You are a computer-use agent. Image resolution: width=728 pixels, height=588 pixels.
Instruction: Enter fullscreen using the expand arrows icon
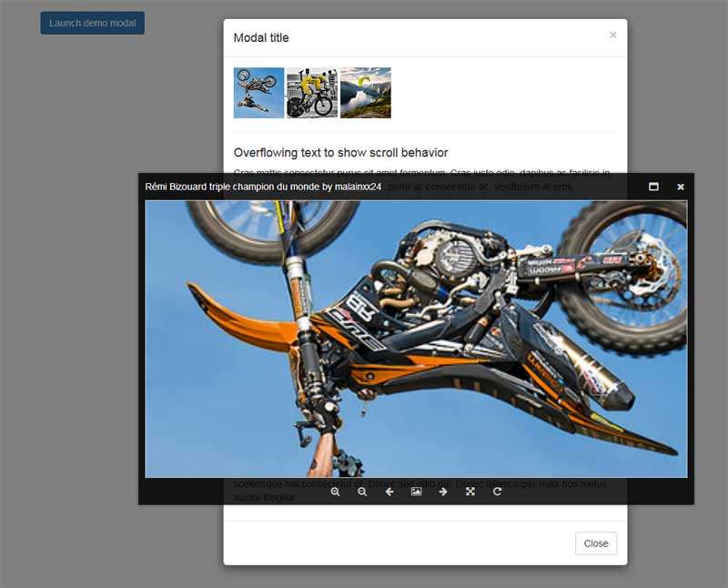[470, 492]
